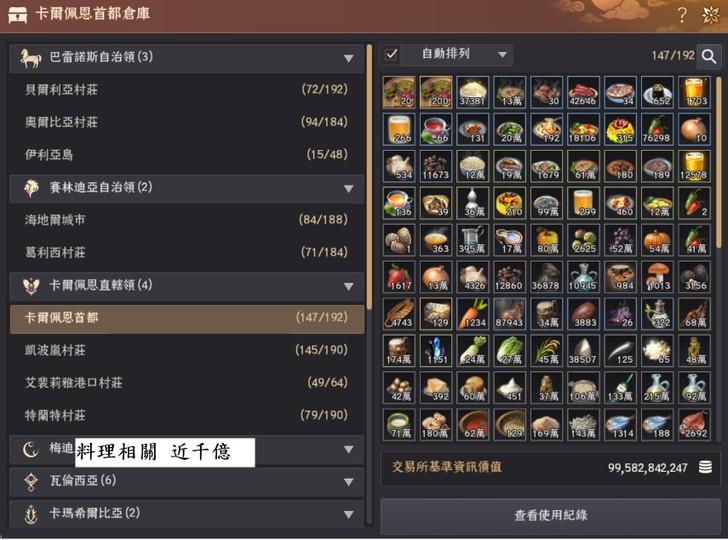
Task: Collapse the 賽林迪亞自治領 (2) region
Action: click(x=187, y=188)
